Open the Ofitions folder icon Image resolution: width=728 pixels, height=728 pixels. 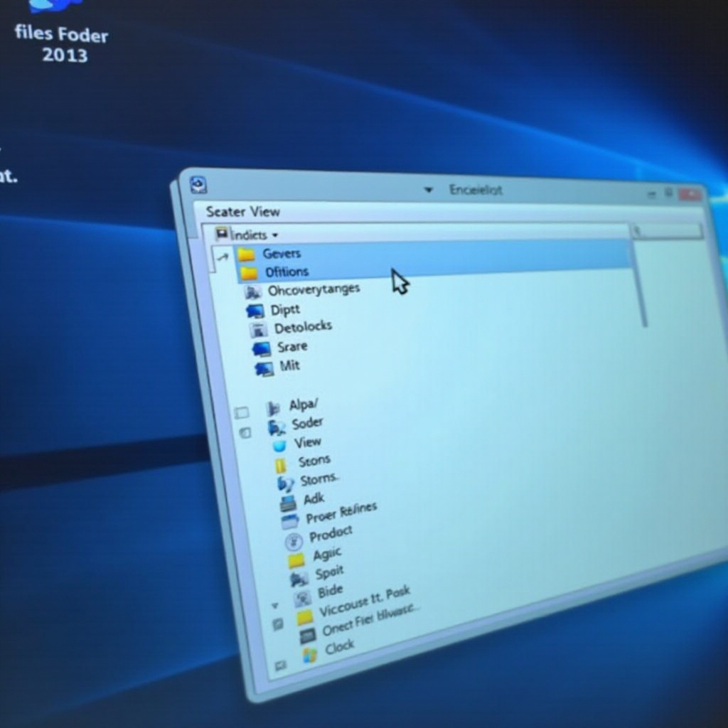pyautogui.click(x=249, y=273)
